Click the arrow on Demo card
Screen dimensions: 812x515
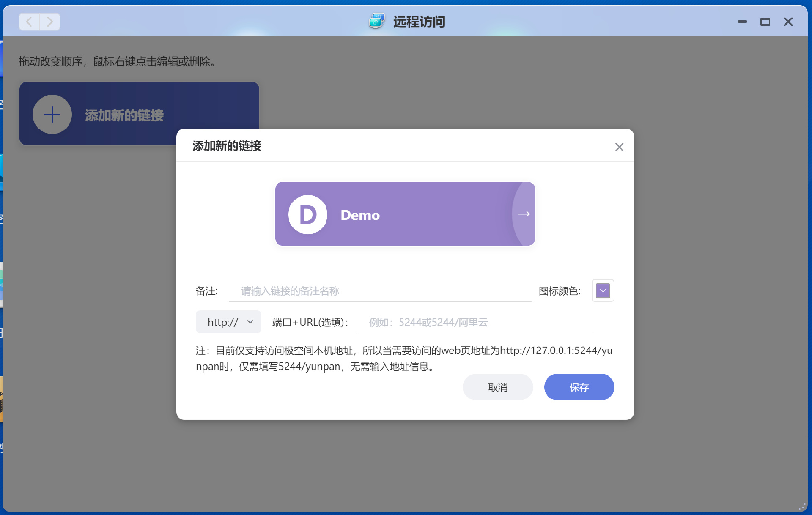coord(524,214)
